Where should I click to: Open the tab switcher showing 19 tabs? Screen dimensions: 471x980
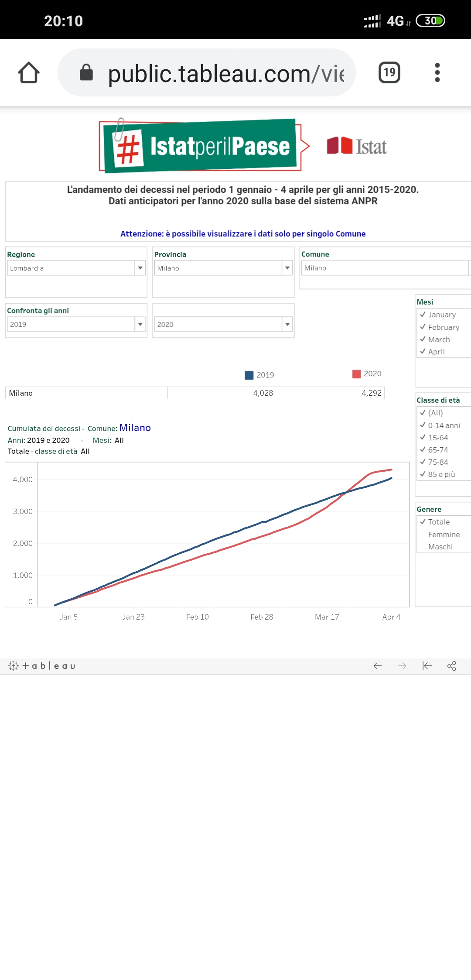pos(389,72)
